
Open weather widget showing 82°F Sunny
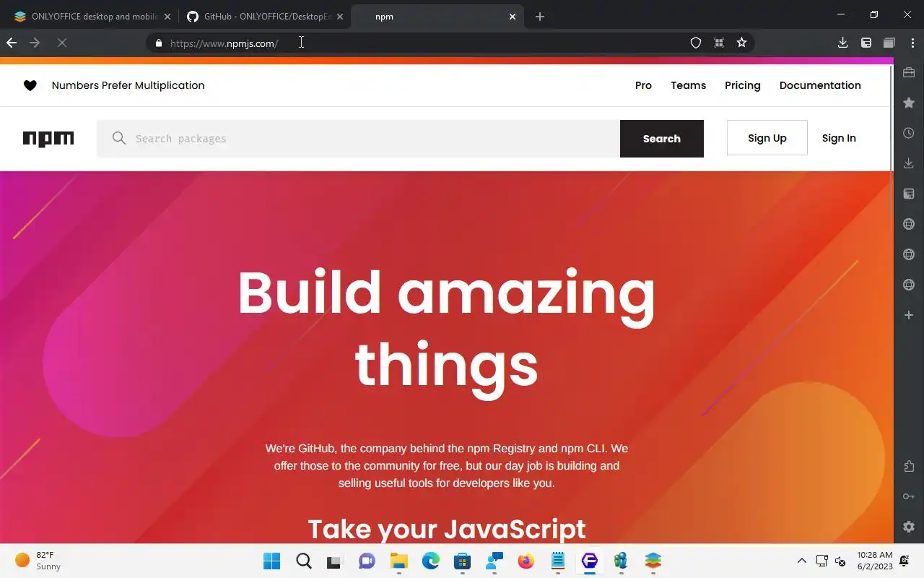38,561
